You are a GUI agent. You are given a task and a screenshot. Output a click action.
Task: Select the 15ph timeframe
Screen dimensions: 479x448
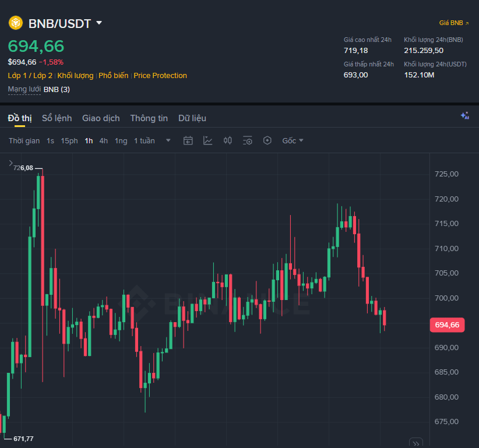pyautogui.click(x=69, y=141)
